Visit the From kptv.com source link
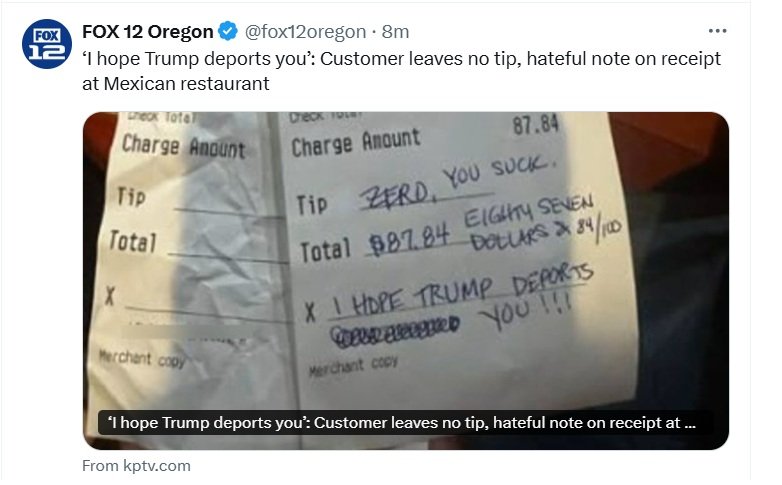The height and width of the screenshot is (485, 782). pos(136,466)
